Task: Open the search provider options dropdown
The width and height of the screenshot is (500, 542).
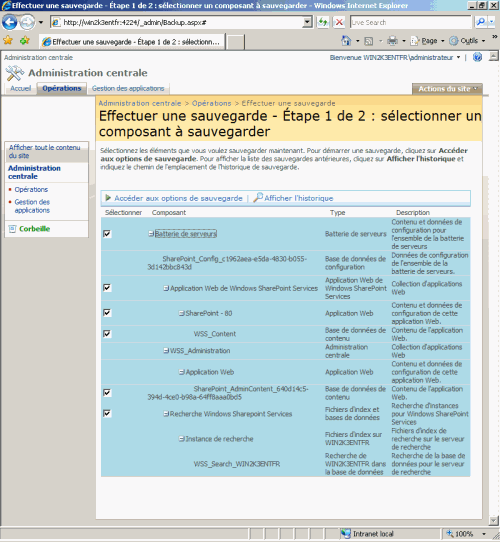Action: (492, 22)
